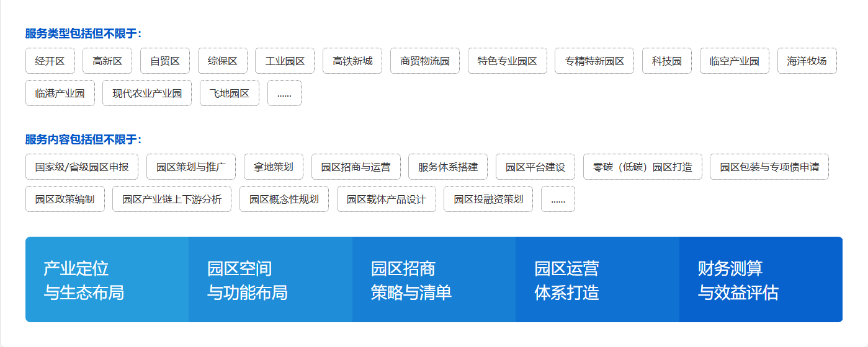Click the 经开区 service type tag
Image resolution: width=868 pixels, height=347 pixels.
coord(50,61)
